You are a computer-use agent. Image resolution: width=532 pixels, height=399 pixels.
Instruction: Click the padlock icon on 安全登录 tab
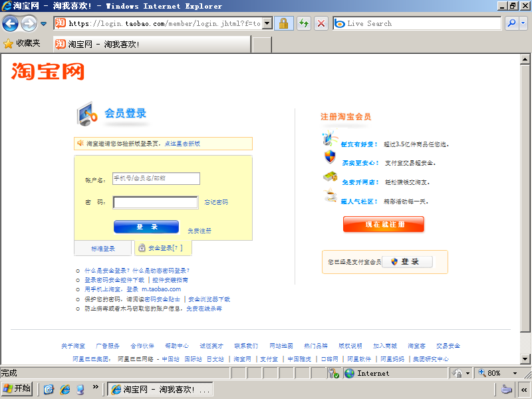point(142,247)
